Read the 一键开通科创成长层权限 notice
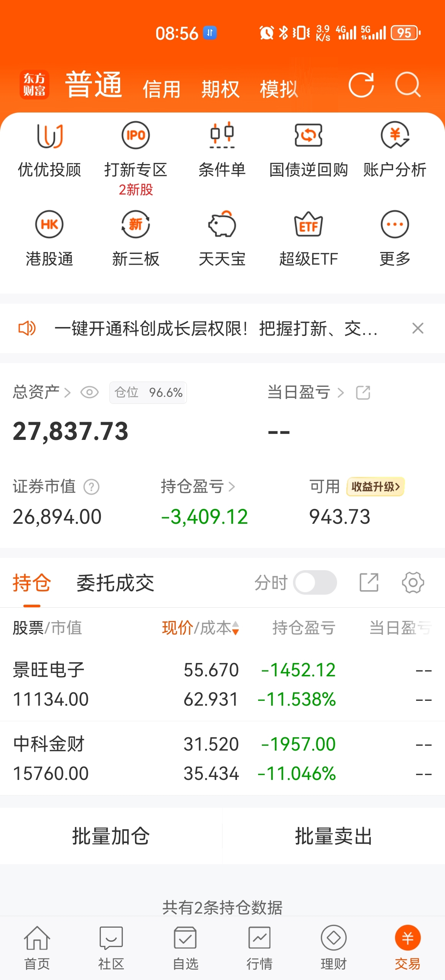 216,328
